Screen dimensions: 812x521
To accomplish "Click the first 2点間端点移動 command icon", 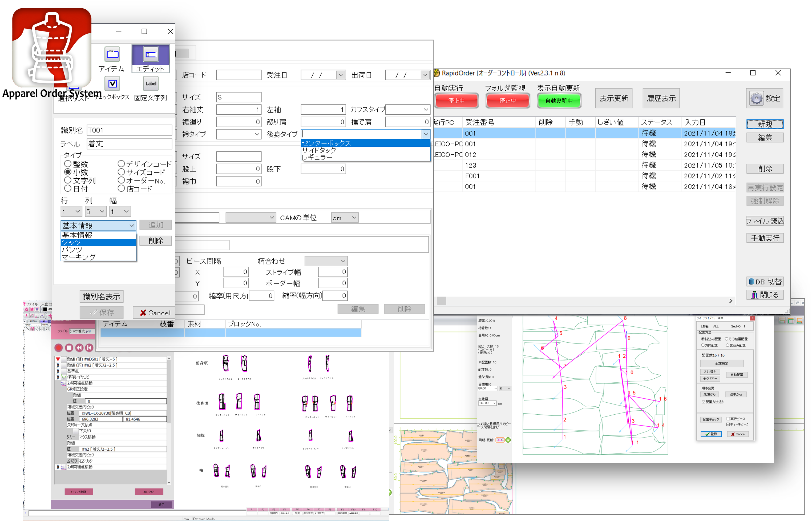I will pyautogui.click(x=63, y=383).
